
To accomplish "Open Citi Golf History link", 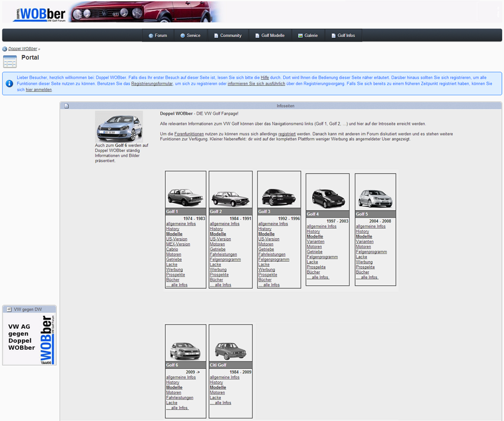I will (x=216, y=383).
